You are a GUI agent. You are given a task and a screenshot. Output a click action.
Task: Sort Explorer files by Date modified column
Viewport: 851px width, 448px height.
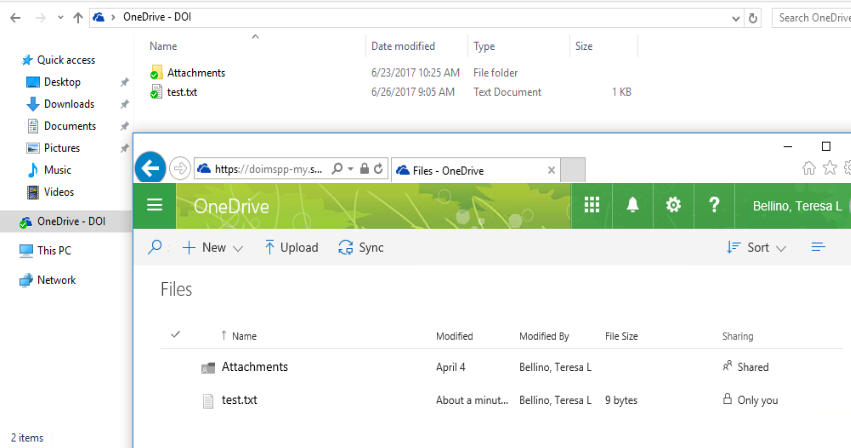point(403,46)
